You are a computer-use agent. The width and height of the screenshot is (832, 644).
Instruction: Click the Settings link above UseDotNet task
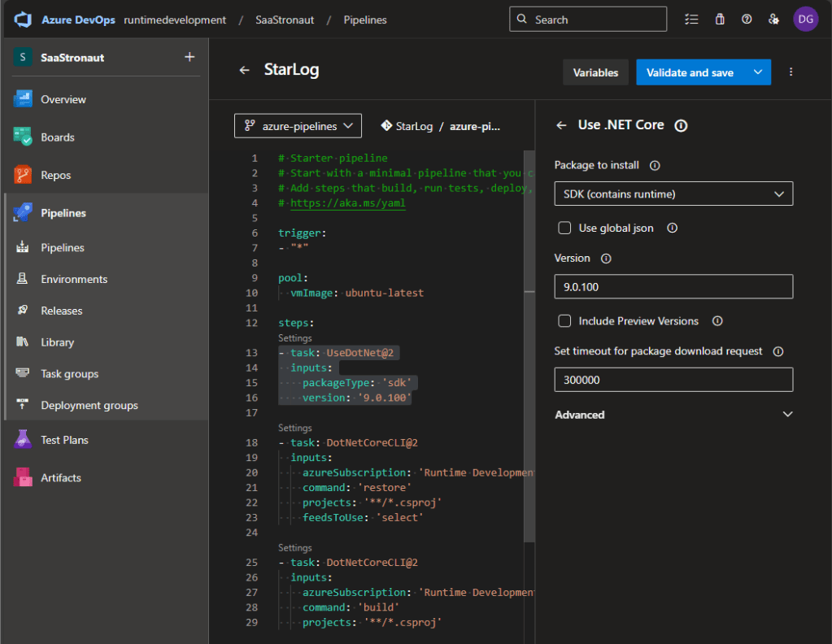[294, 337]
